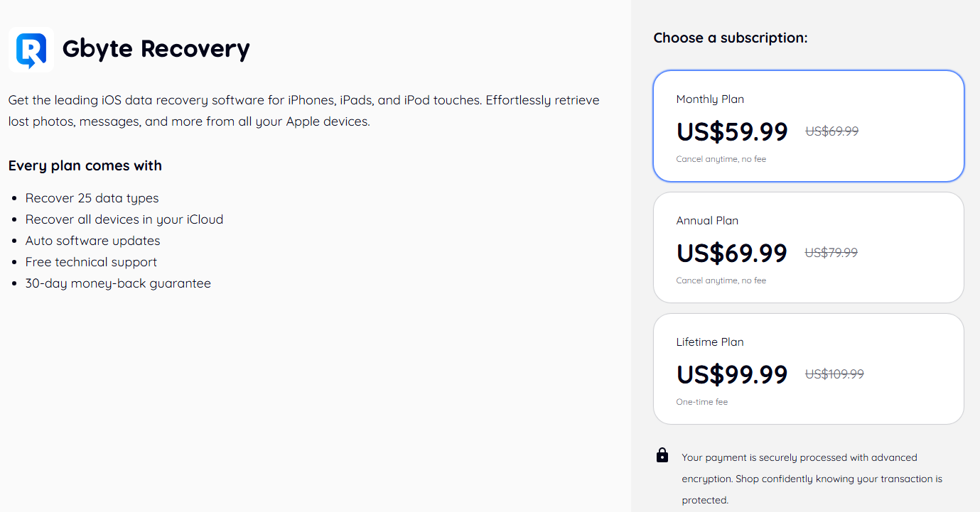Click the 'Choose a subscription:' heading
The height and width of the screenshot is (512, 980).
click(x=731, y=38)
